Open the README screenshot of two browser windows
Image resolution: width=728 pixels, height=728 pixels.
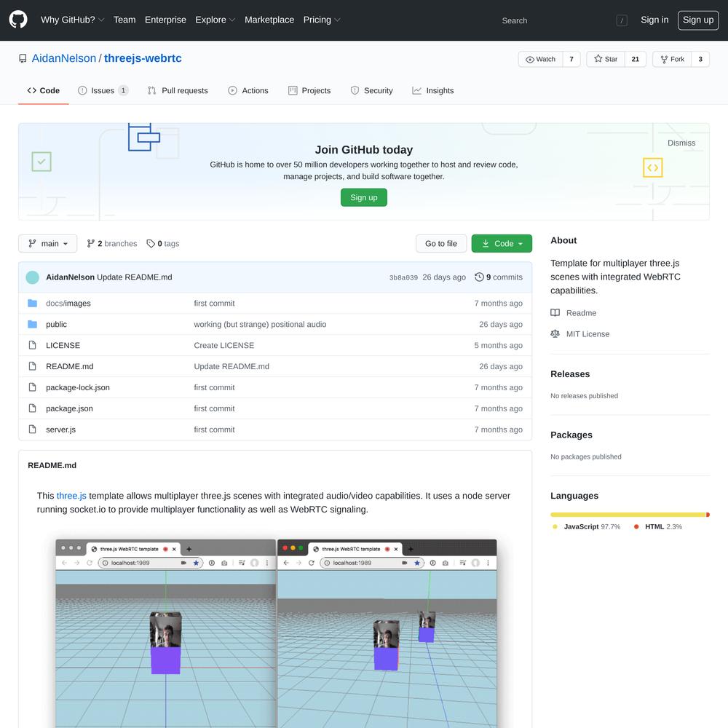tap(276, 633)
